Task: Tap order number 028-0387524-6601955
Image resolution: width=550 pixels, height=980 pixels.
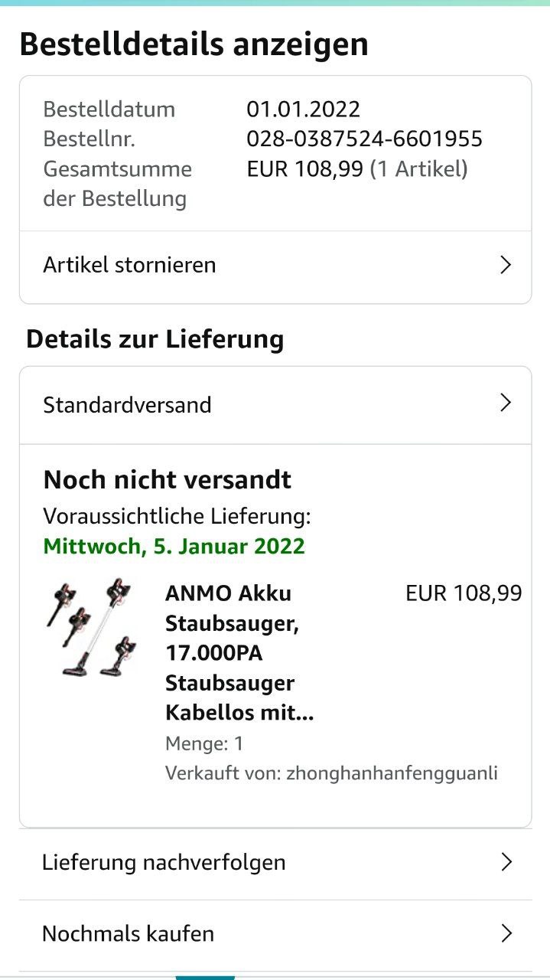Action: pyautogui.click(x=364, y=139)
